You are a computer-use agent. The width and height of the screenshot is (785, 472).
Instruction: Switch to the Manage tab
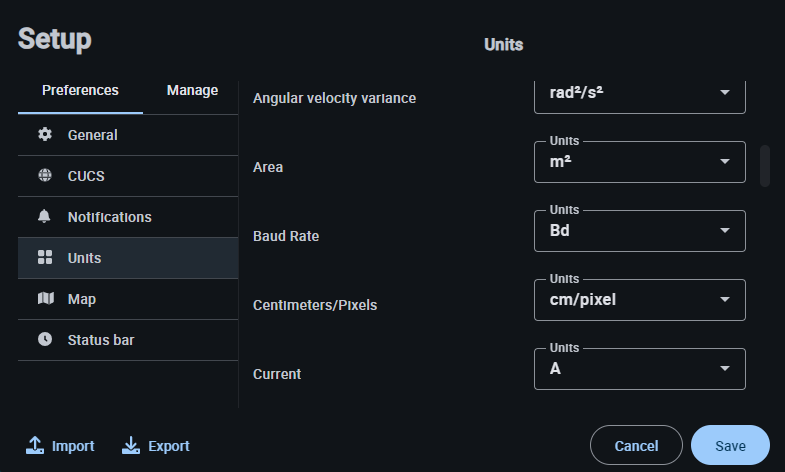click(192, 90)
